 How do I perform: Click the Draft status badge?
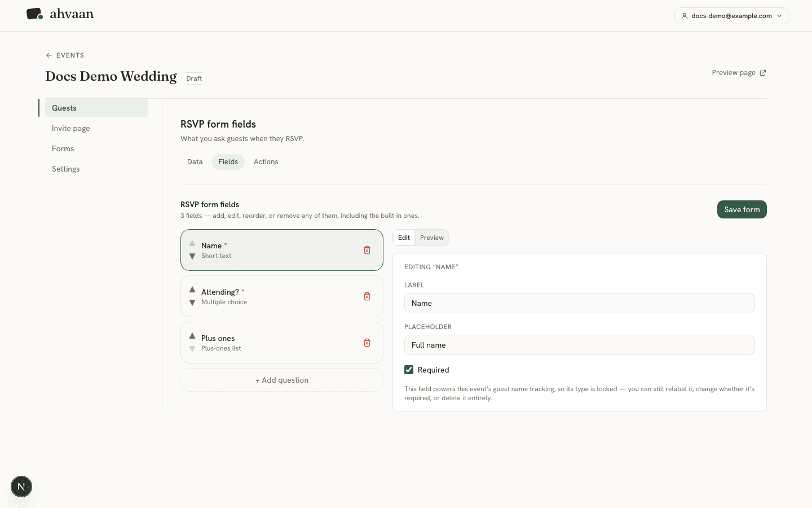pyautogui.click(x=194, y=78)
